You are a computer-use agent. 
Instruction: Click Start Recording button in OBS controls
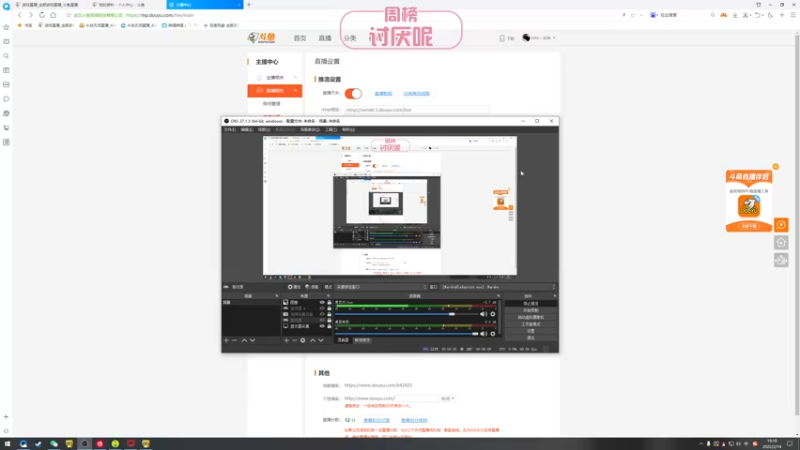coord(531,310)
